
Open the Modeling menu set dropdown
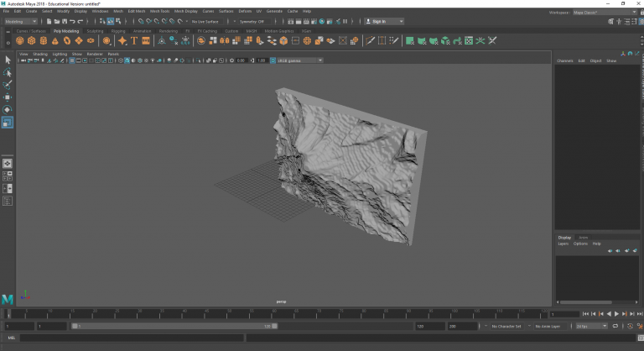(x=20, y=21)
